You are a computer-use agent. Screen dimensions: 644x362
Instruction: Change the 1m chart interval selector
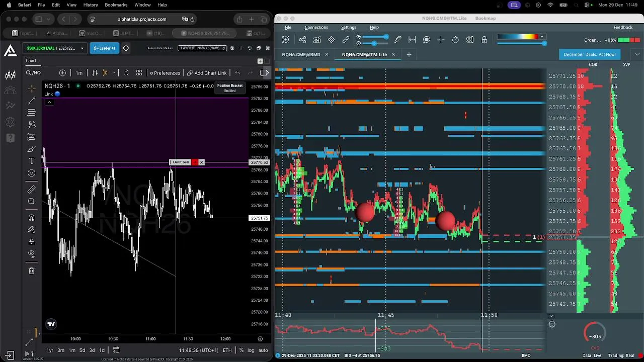pyautogui.click(x=79, y=73)
